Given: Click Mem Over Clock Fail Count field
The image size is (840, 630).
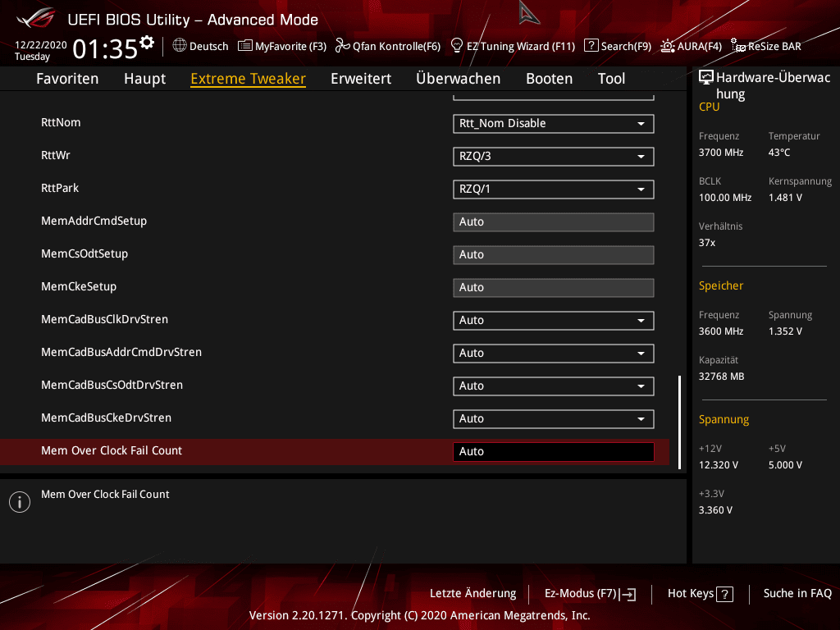Looking at the screenshot, I should (x=554, y=452).
